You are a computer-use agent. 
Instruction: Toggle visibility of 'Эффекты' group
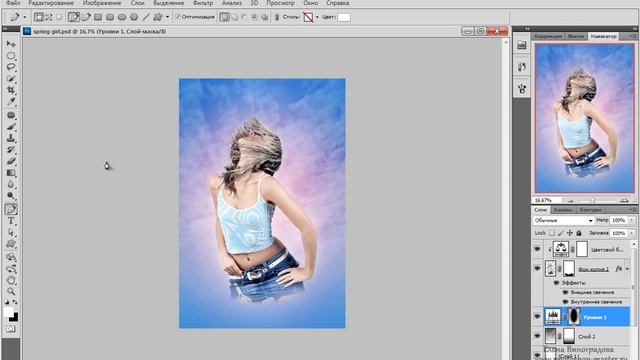556,282
